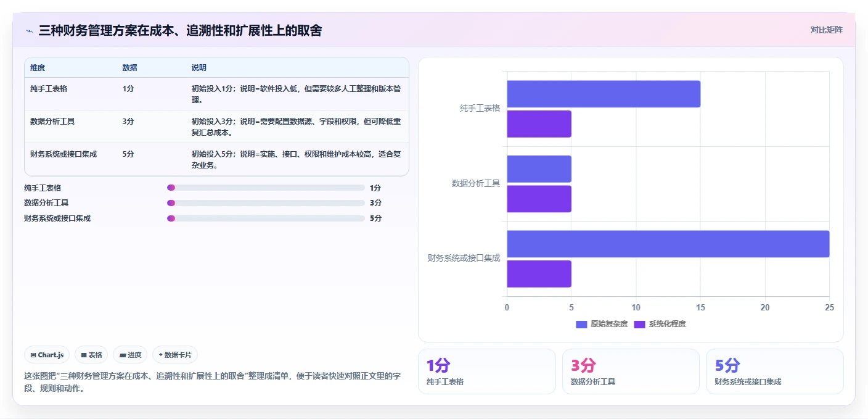The image size is (868, 419).
Task: Click the 5分 cell in the table
Action: 128,154
